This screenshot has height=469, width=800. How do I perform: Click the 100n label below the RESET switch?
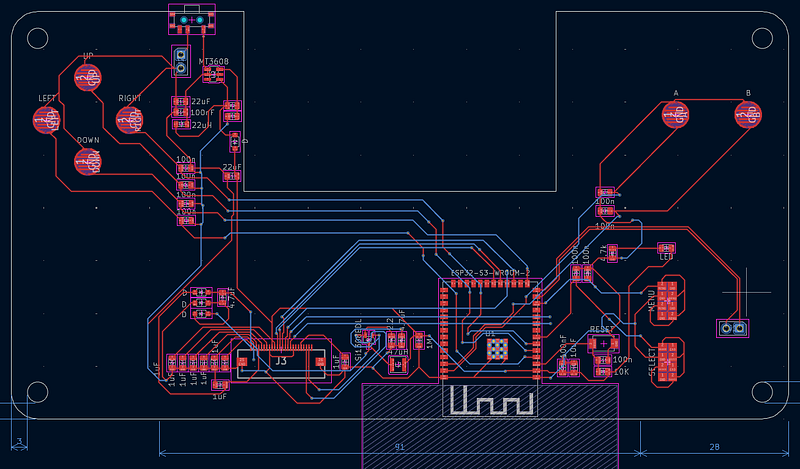pyautogui.click(x=622, y=360)
